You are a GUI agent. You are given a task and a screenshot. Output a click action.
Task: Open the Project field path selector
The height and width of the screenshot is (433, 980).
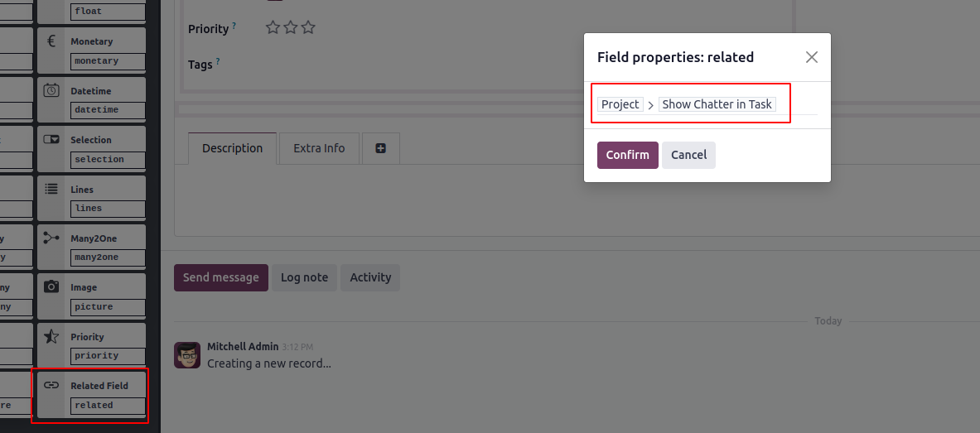point(620,104)
